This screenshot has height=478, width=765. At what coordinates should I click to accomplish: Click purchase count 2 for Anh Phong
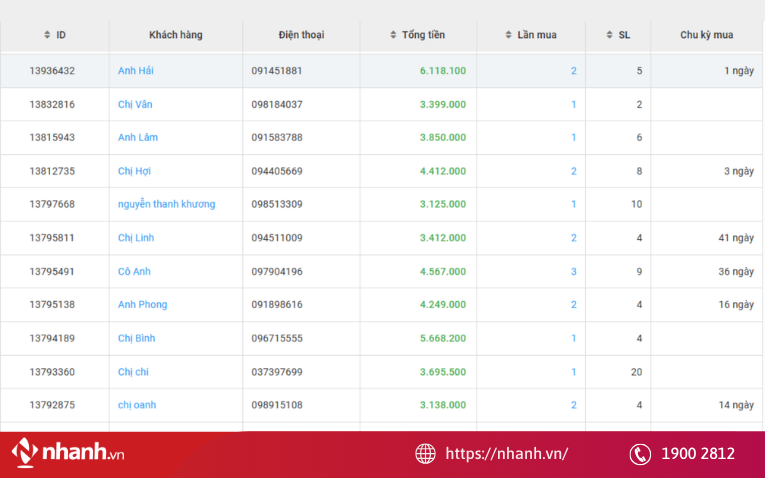[x=574, y=305]
